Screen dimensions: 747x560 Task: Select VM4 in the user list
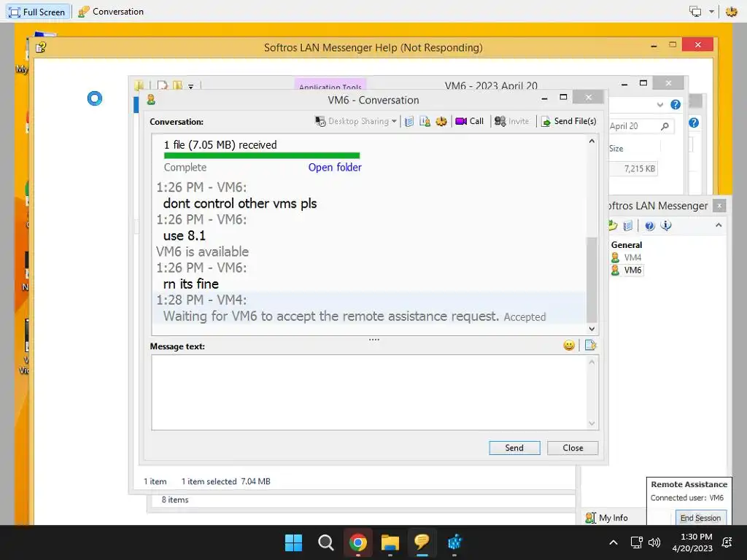coord(632,257)
